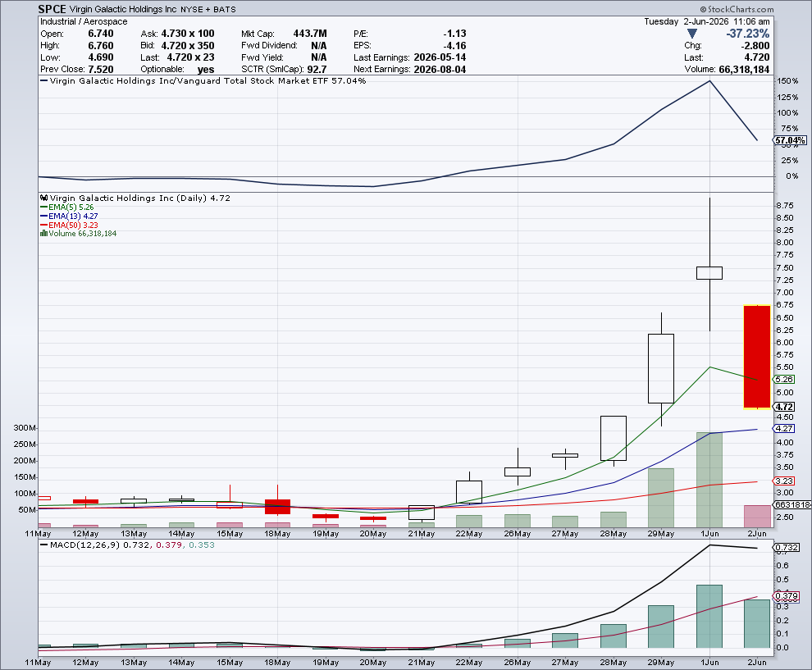Click the 150% ratio axis label
Viewport: 812px width, 670px height.
[788, 80]
